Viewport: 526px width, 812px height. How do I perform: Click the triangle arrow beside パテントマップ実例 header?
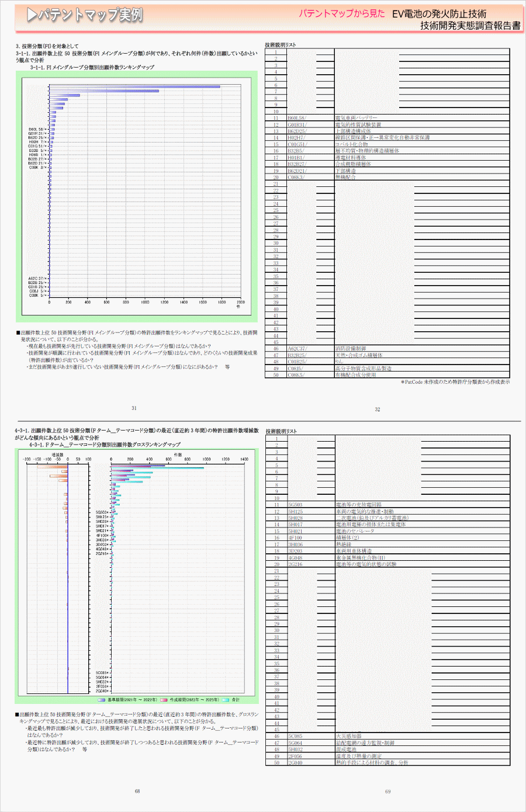coord(32,16)
